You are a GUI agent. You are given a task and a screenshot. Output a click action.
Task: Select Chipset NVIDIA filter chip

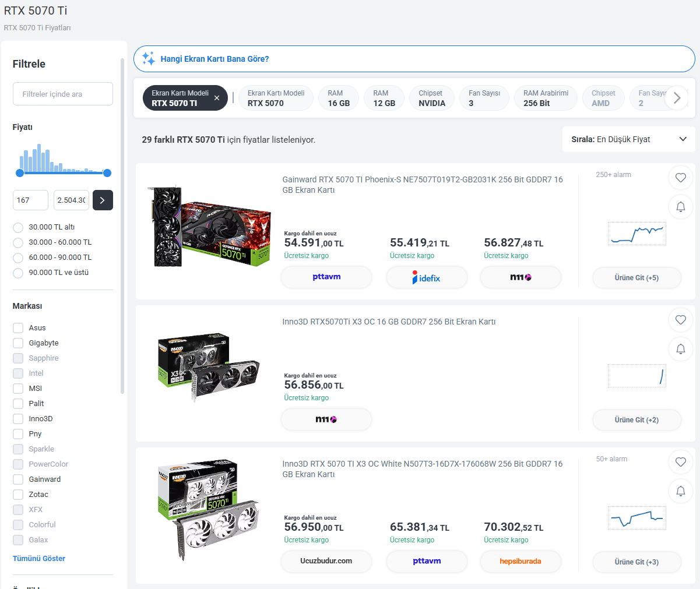pyautogui.click(x=432, y=98)
